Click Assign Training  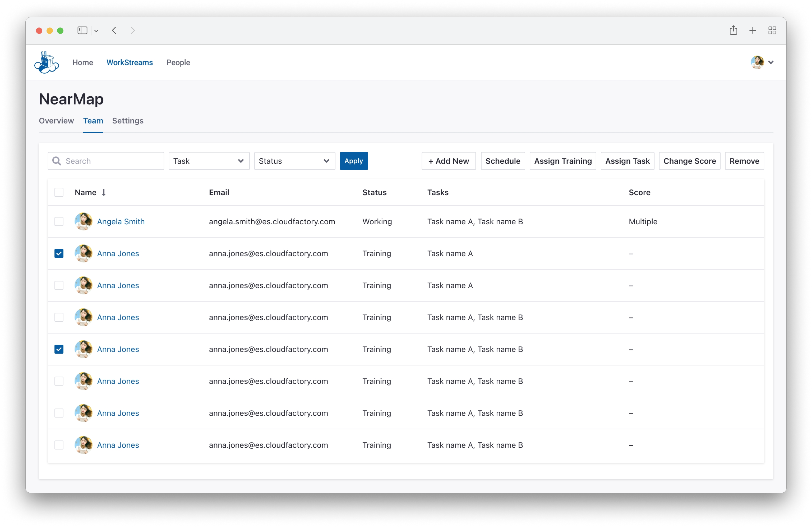563,161
